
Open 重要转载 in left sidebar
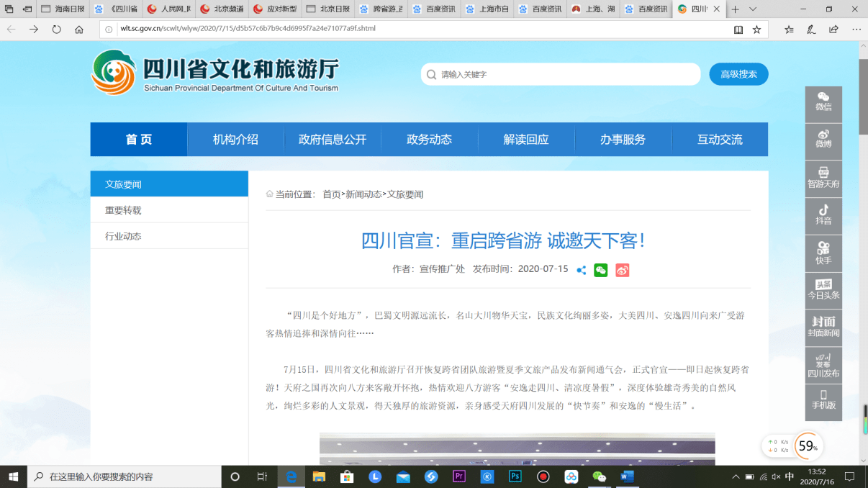coord(169,210)
